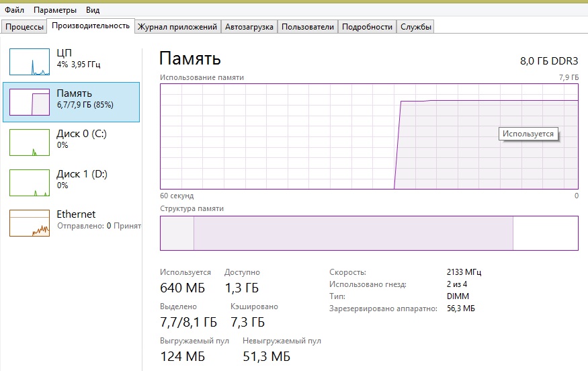588x371 pixels.
Task: Switch to the Журнал приложений tab
Action: click(x=177, y=27)
